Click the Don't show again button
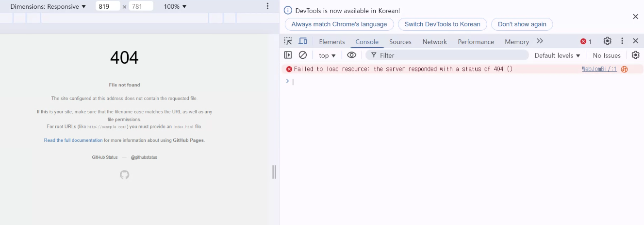The width and height of the screenshot is (644, 225). (x=522, y=24)
